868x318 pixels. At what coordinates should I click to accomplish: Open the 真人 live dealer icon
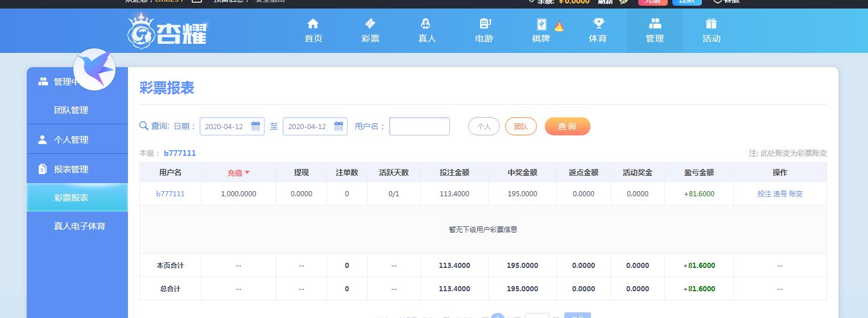pyautogui.click(x=427, y=24)
